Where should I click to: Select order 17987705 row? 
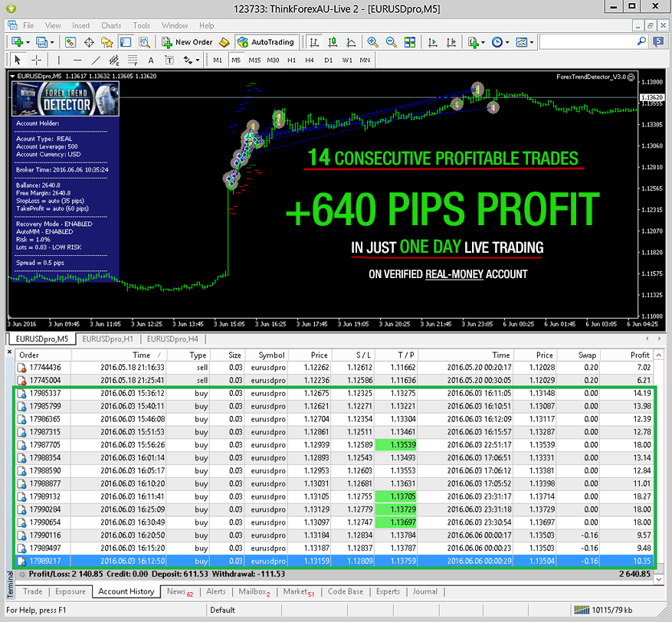(x=335, y=444)
